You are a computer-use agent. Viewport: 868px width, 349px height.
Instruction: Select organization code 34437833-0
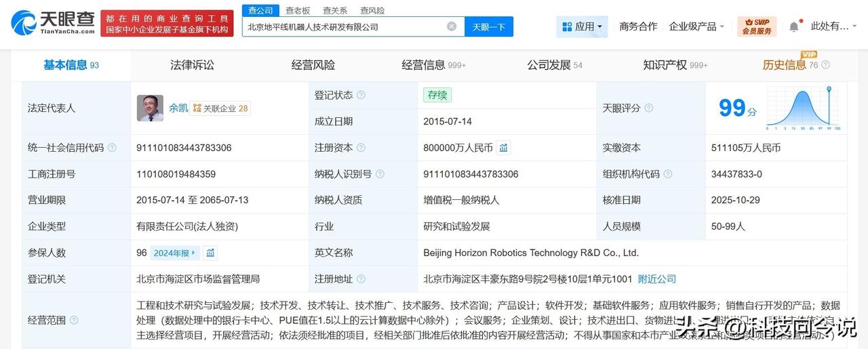click(x=736, y=174)
